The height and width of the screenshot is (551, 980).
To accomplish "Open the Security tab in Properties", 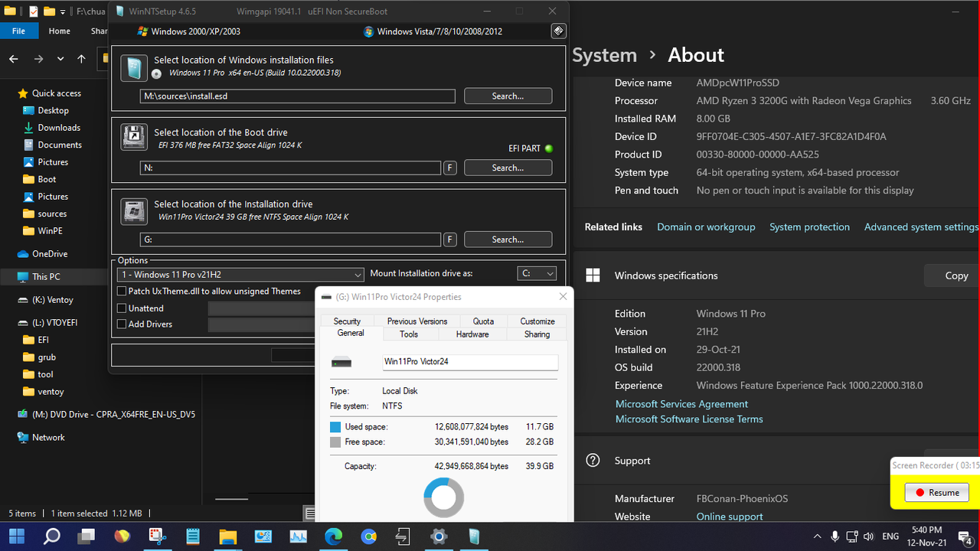I will click(x=347, y=321).
